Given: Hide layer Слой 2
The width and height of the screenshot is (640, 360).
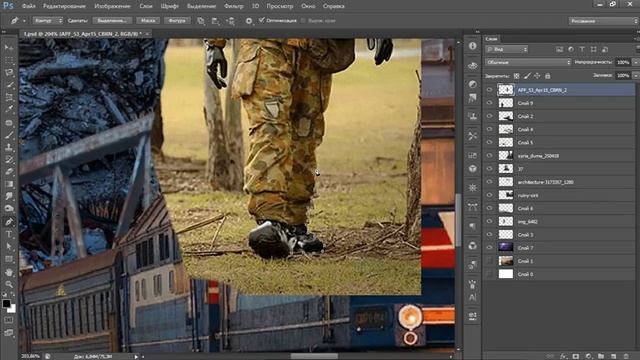Looking at the screenshot, I should click(489, 116).
